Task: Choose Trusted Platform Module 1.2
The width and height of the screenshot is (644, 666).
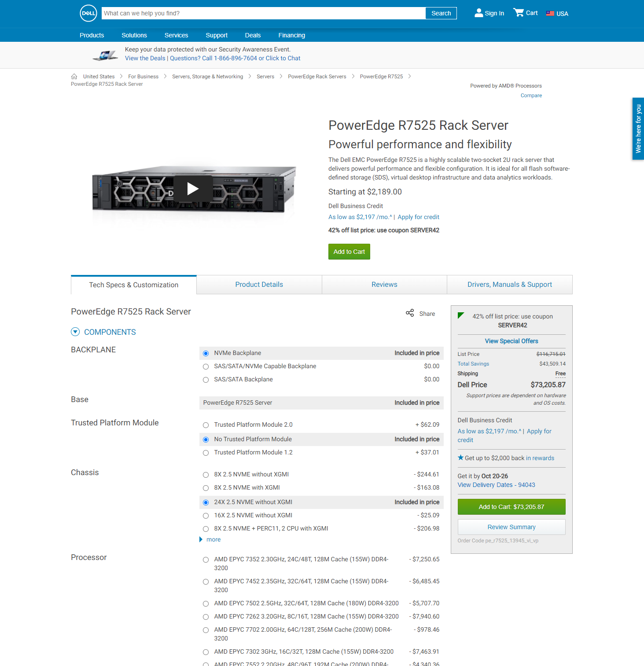Action: click(206, 453)
